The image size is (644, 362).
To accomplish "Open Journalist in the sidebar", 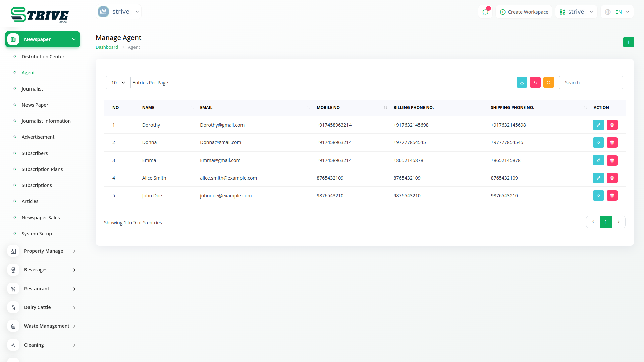I will [x=32, y=89].
